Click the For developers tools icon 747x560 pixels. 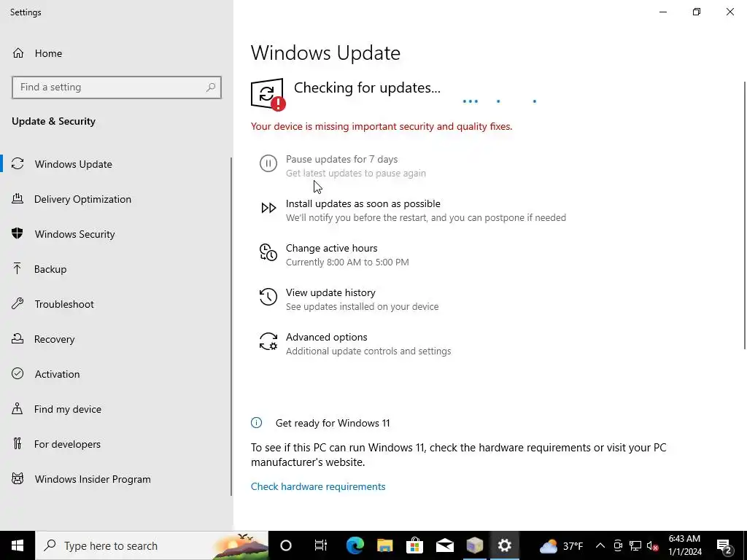pyautogui.click(x=18, y=444)
